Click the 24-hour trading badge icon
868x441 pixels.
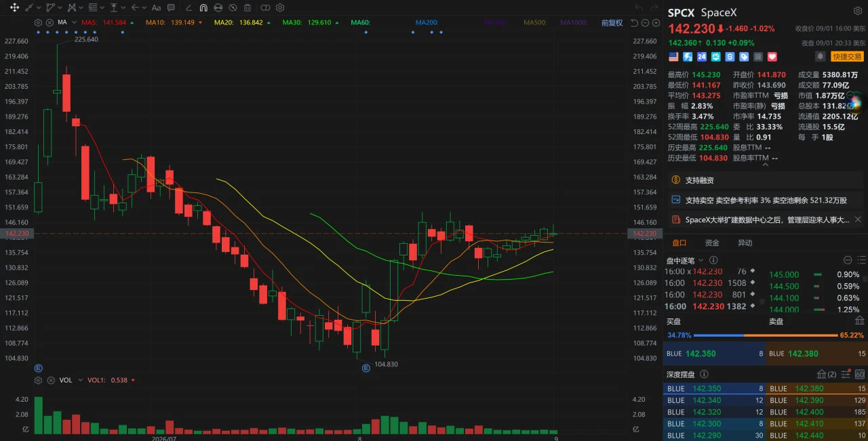(x=702, y=57)
